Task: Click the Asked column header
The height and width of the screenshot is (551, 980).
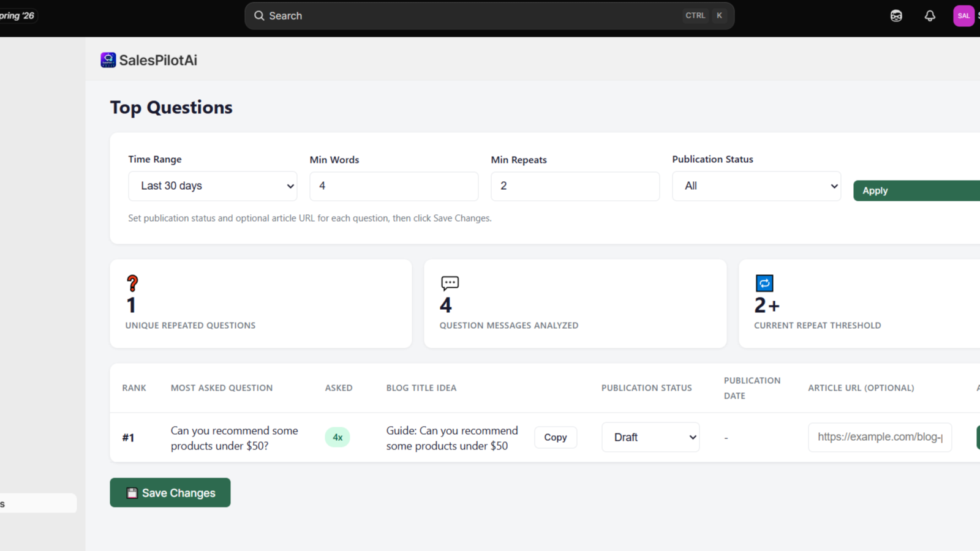Action: click(339, 388)
